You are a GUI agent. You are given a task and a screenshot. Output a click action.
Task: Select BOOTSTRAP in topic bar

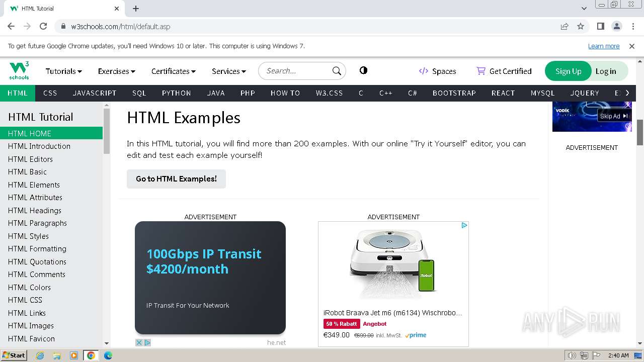[454, 93]
